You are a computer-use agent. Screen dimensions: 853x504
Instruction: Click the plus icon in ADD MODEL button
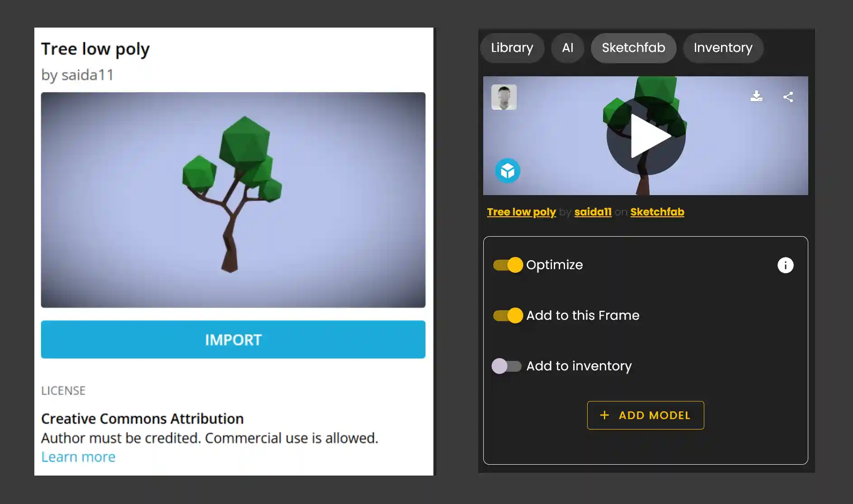(x=603, y=415)
